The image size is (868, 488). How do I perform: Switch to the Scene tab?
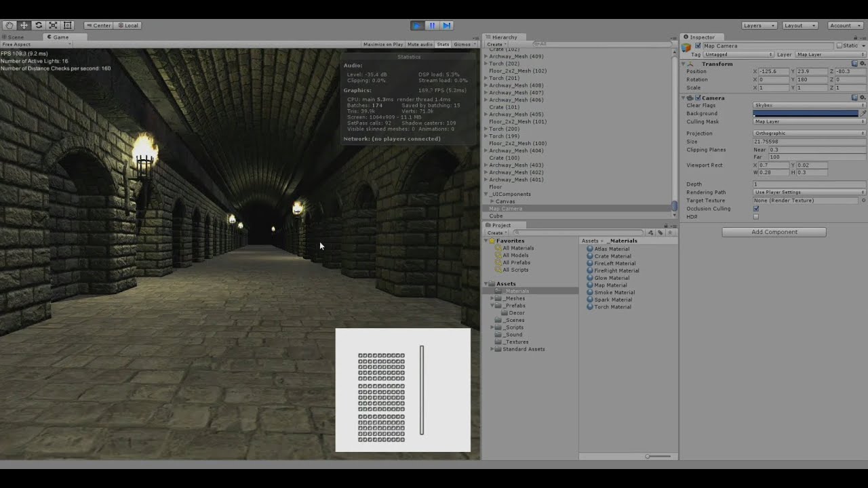point(16,37)
